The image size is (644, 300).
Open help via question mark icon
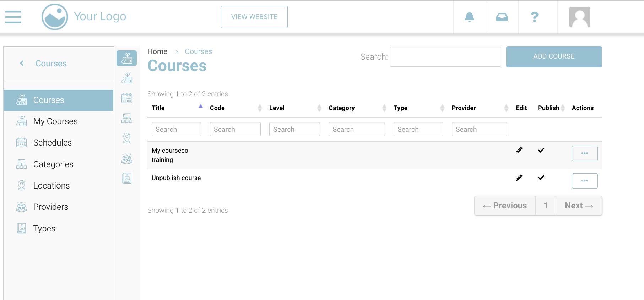[534, 17]
